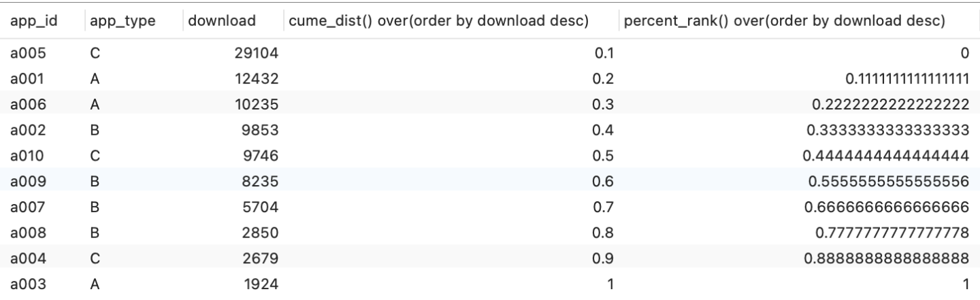Sort by the download column header
980x300 pixels.
(x=222, y=22)
